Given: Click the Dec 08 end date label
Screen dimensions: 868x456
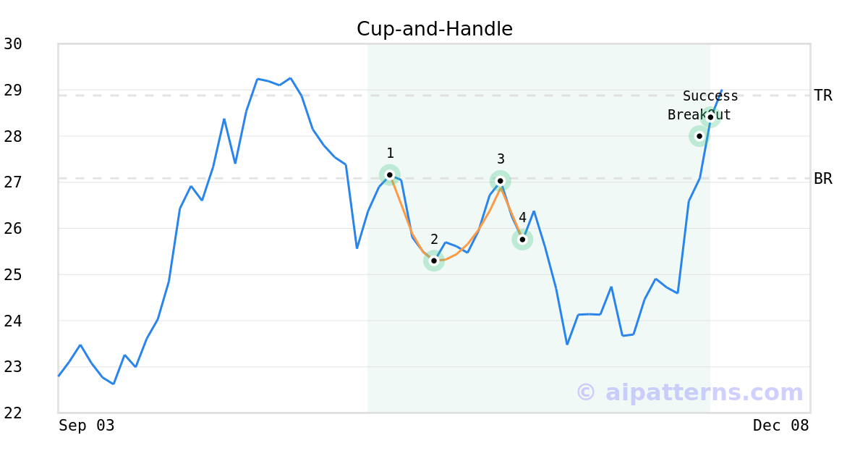Looking at the screenshot, I should 780,426.
